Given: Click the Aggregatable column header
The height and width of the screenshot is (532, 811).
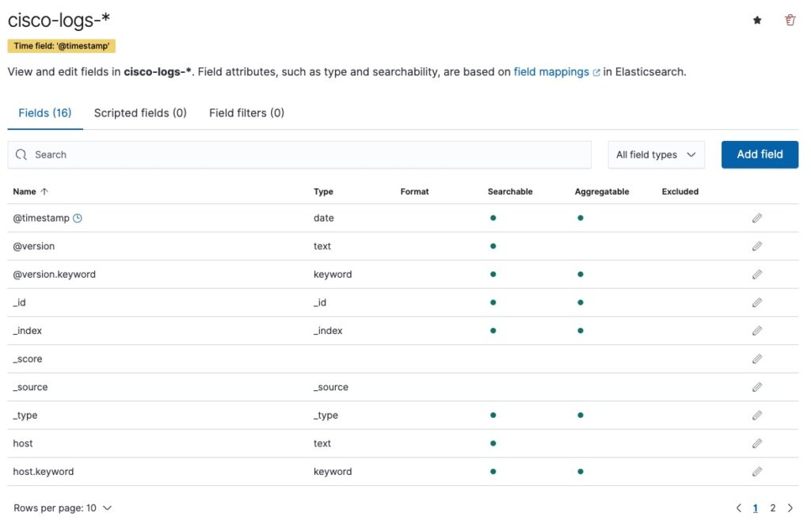Looking at the screenshot, I should [x=602, y=192].
